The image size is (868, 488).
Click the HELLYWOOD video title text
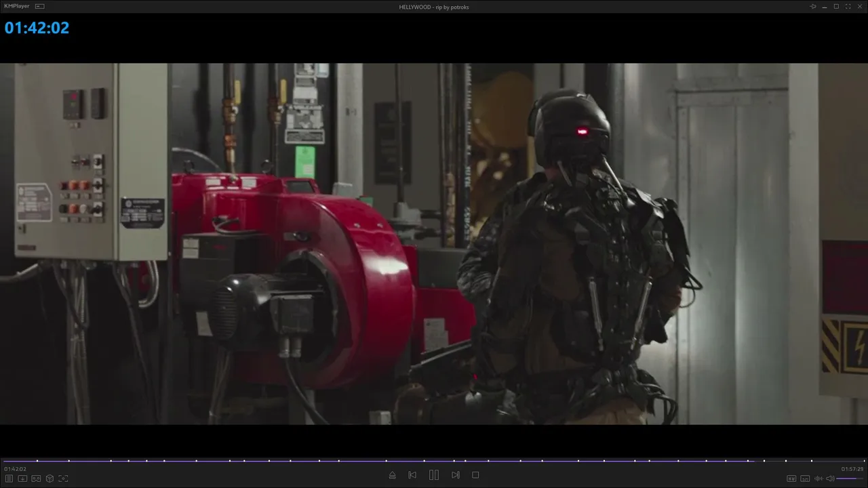434,7
